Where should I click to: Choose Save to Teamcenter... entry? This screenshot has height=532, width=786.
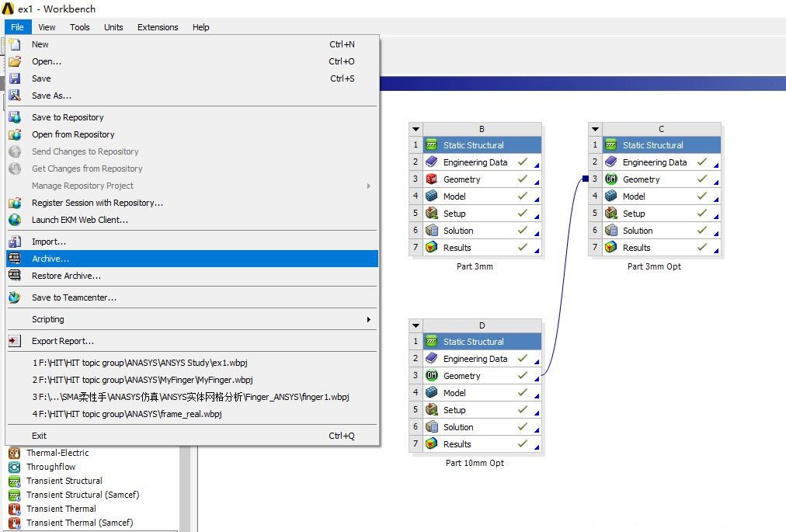193,297
